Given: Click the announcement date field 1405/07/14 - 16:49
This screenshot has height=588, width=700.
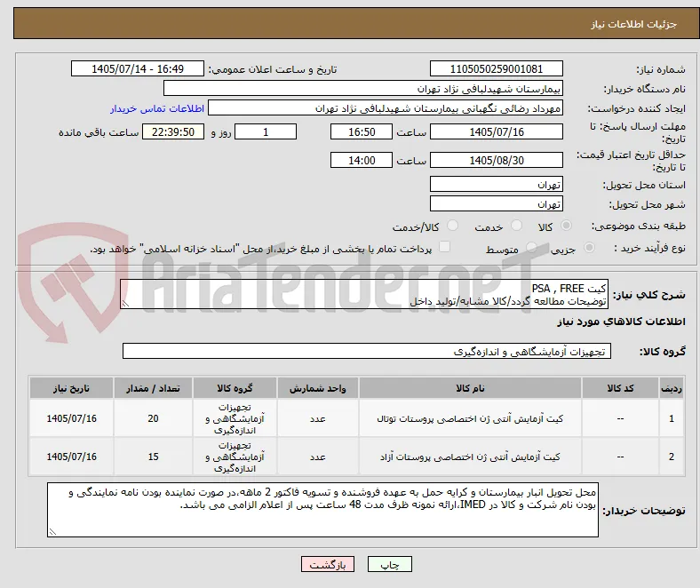Looking at the screenshot, I should [138, 68].
